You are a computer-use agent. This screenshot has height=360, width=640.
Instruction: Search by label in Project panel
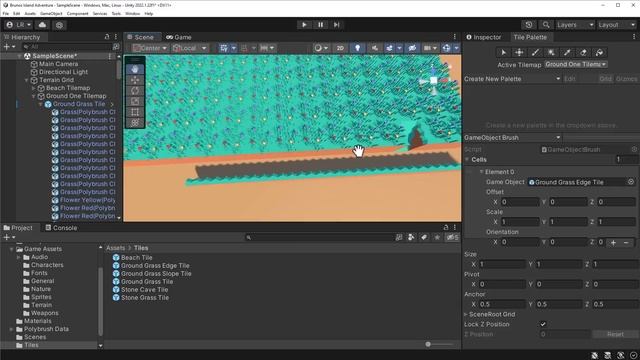424,237
